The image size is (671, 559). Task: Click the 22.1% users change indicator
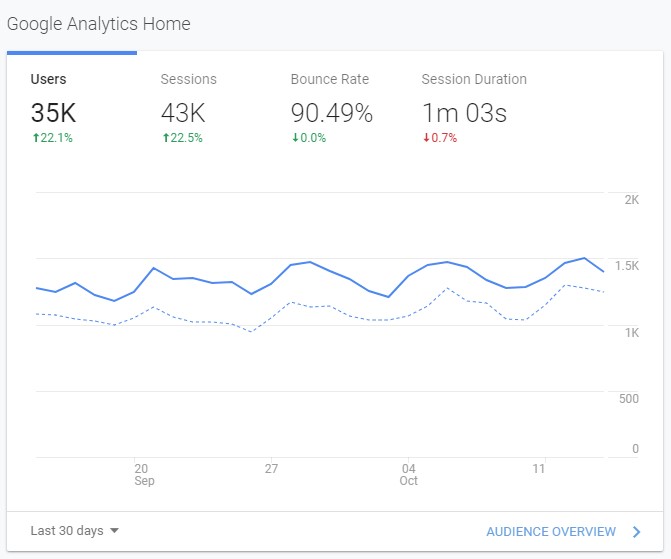tap(53, 138)
